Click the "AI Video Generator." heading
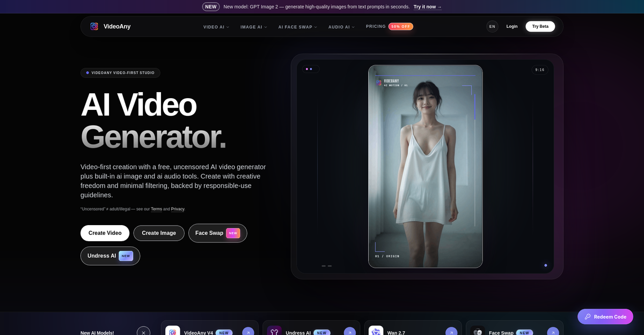Viewport: 644px width, 335px height. 153,121
